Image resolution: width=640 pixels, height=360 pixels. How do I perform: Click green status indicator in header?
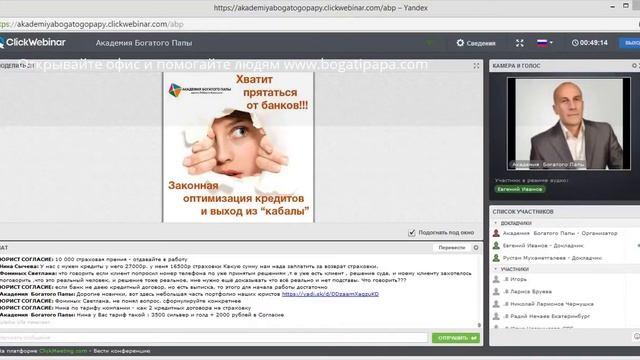(429, 42)
